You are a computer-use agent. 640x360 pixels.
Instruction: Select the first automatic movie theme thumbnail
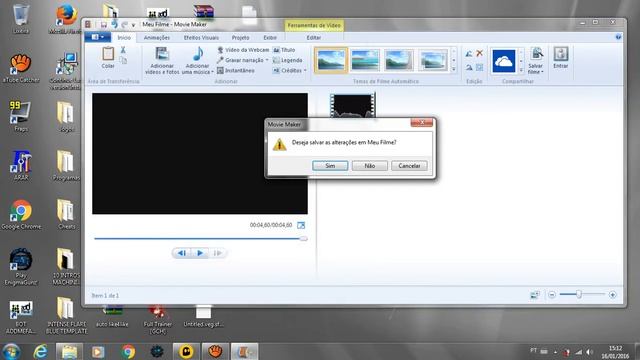click(331, 60)
